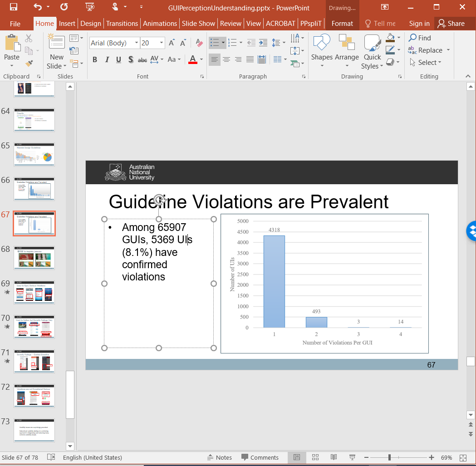
Task: Start Slide Show from status bar
Action: pyautogui.click(x=352, y=457)
